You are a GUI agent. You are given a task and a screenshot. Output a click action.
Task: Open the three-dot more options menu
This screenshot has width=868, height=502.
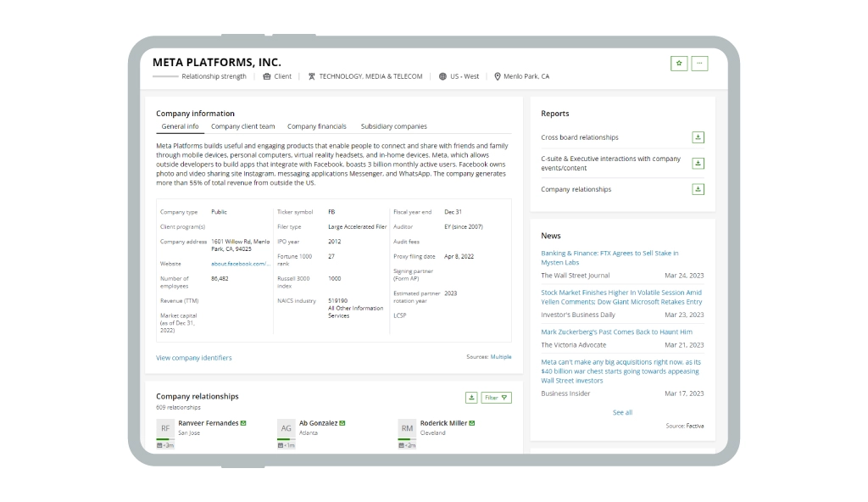[699, 64]
